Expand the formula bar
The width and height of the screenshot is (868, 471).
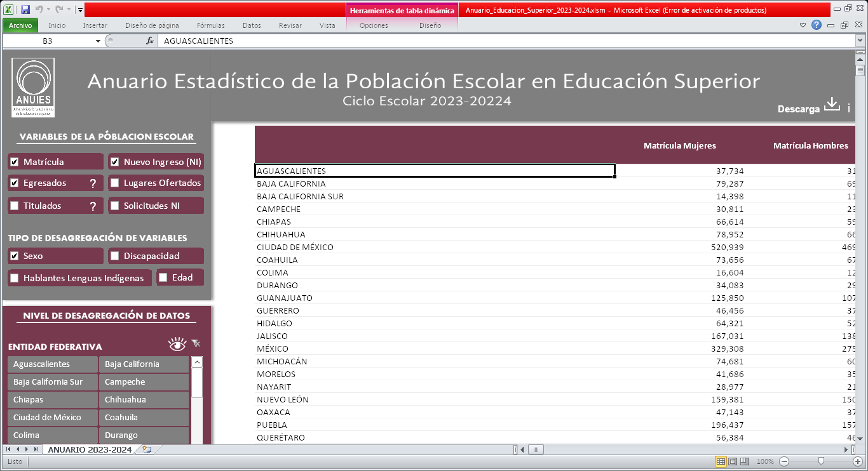860,41
